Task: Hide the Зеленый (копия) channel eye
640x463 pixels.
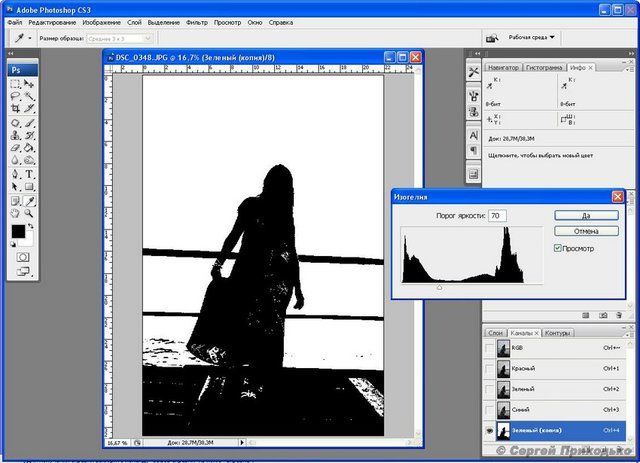Action: pyautogui.click(x=489, y=430)
